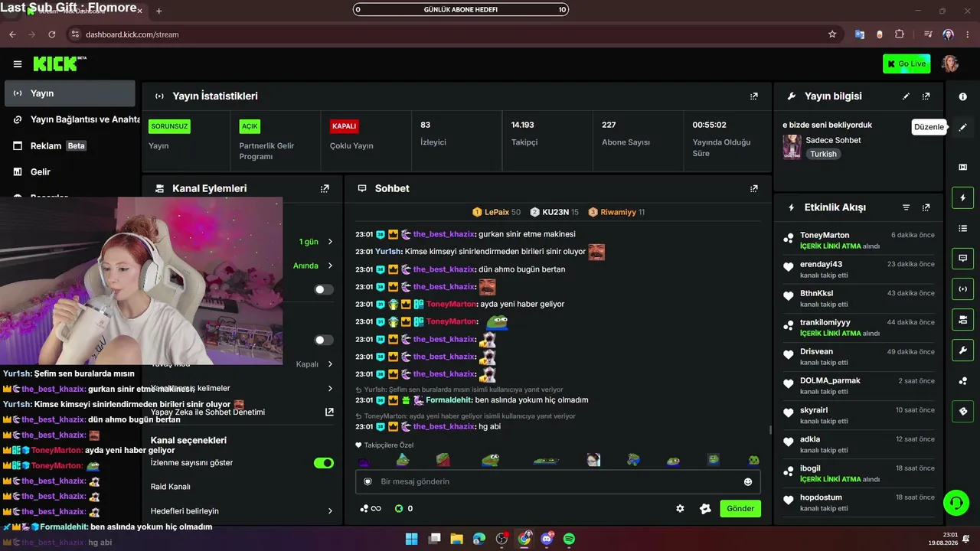Open the Yayın sidebar item
Screen dimensions: 980x551
(70, 93)
